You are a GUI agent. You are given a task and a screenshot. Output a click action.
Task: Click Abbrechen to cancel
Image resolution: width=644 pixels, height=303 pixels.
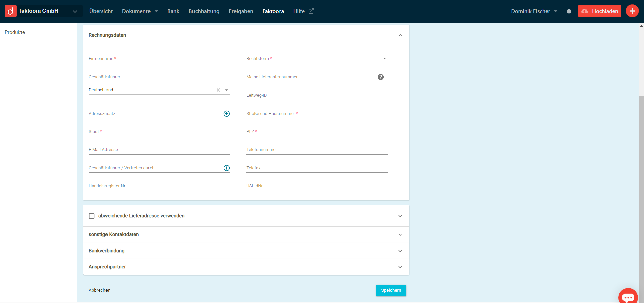[99, 290]
